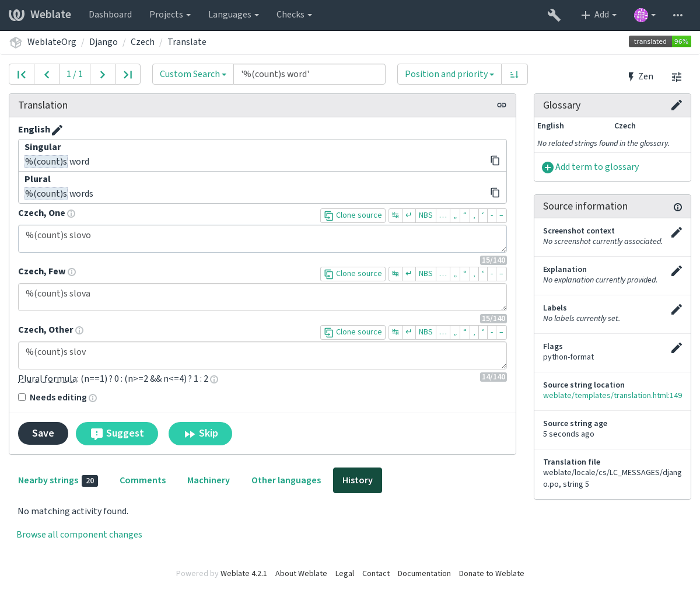Open the Add dropdown
This screenshot has width=700, height=593.
pos(599,15)
